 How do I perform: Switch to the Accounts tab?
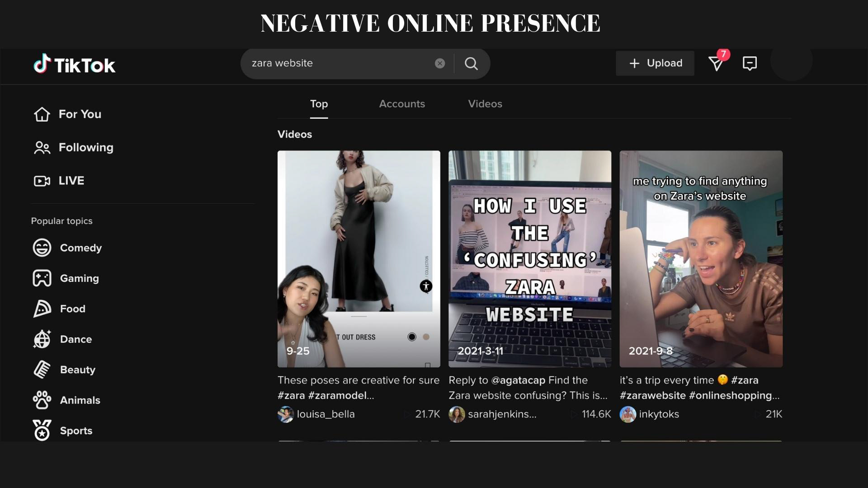(x=402, y=104)
